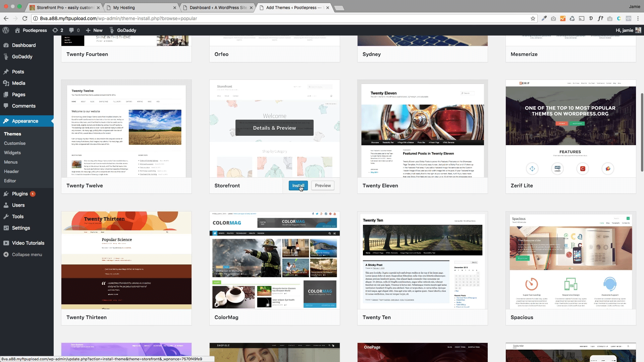The height and width of the screenshot is (362, 644).
Task: Reload the page with refresh icon
Action: coord(25,18)
